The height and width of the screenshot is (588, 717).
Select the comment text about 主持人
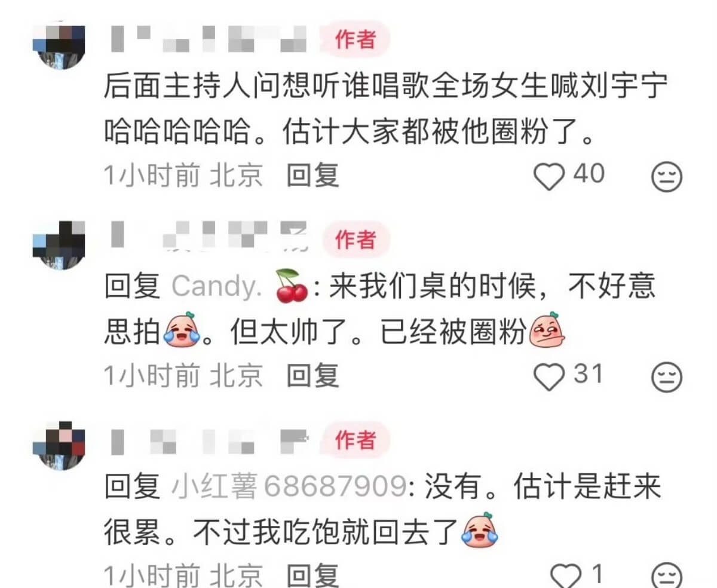(x=385, y=109)
